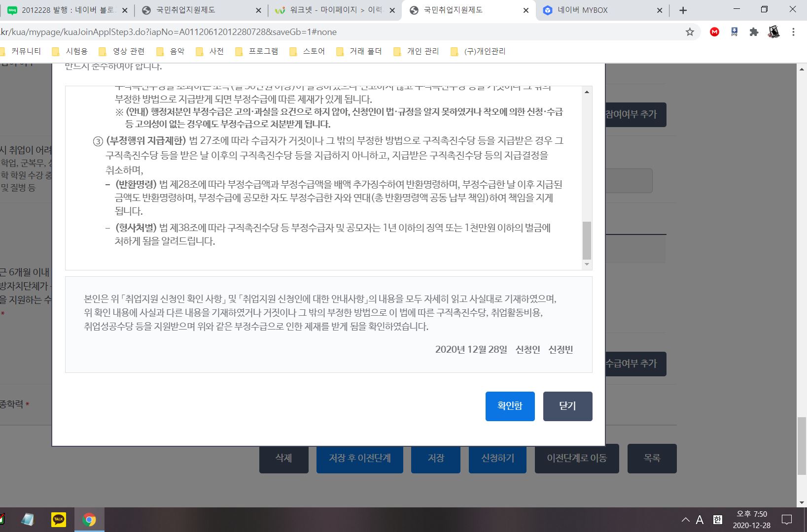Close the active 국민취업지원제도 tab
Screen dimensions: 807x532
(x=526, y=10)
